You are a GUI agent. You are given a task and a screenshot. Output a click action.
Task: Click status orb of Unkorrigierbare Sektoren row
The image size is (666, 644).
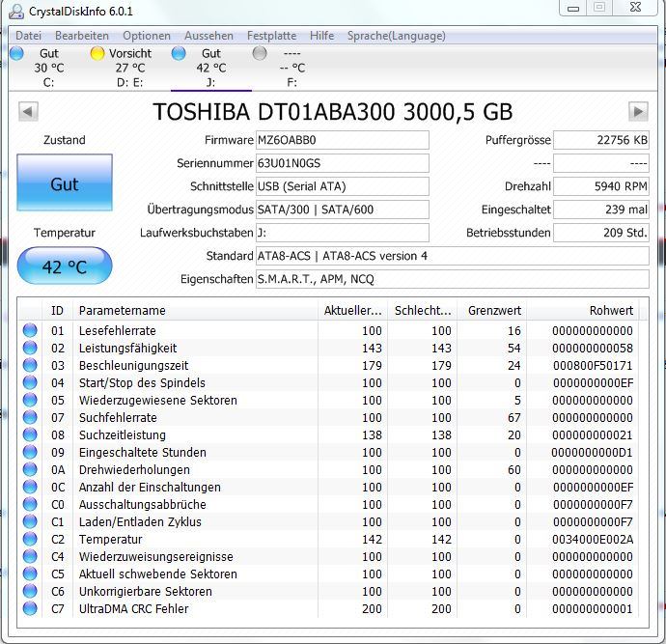[x=30, y=591]
